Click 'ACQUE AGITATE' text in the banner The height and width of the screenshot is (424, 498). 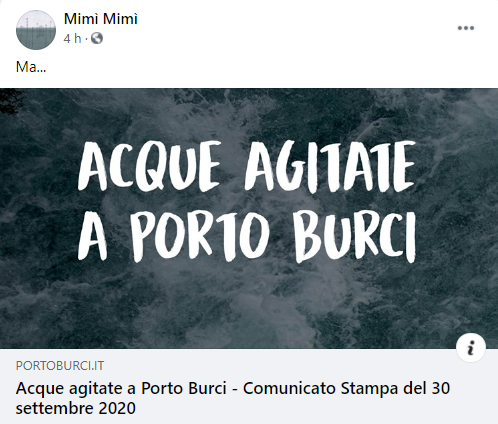click(247, 168)
